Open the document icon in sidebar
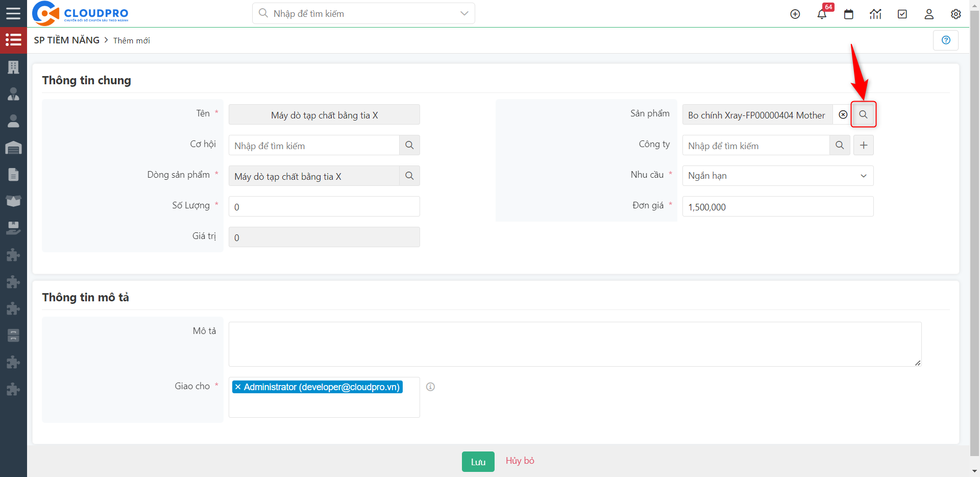Image resolution: width=980 pixels, height=477 pixels. click(x=13, y=175)
